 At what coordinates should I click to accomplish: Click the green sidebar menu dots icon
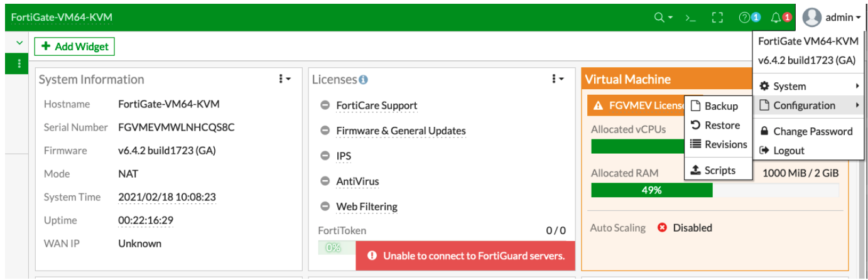(19, 63)
